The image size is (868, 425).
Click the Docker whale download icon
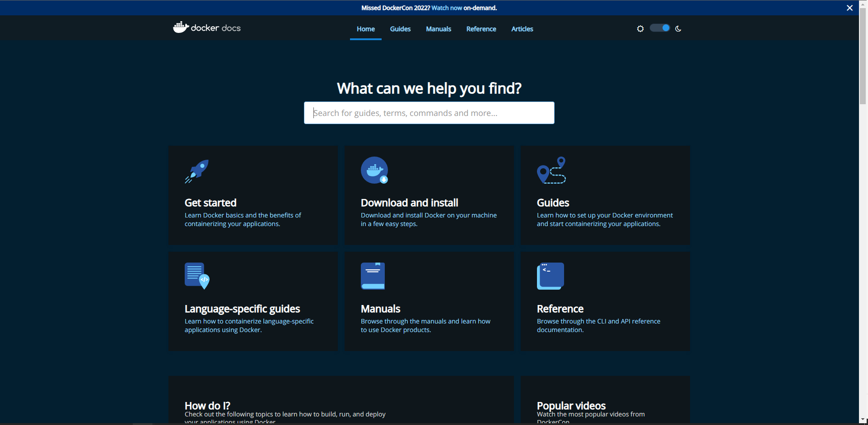374,170
